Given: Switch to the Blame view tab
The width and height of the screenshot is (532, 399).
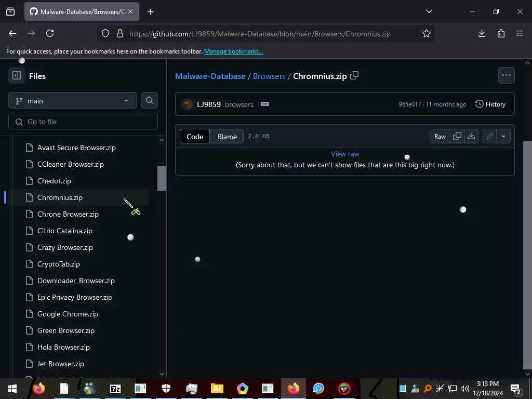Looking at the screenshot, I should point(227,137).
